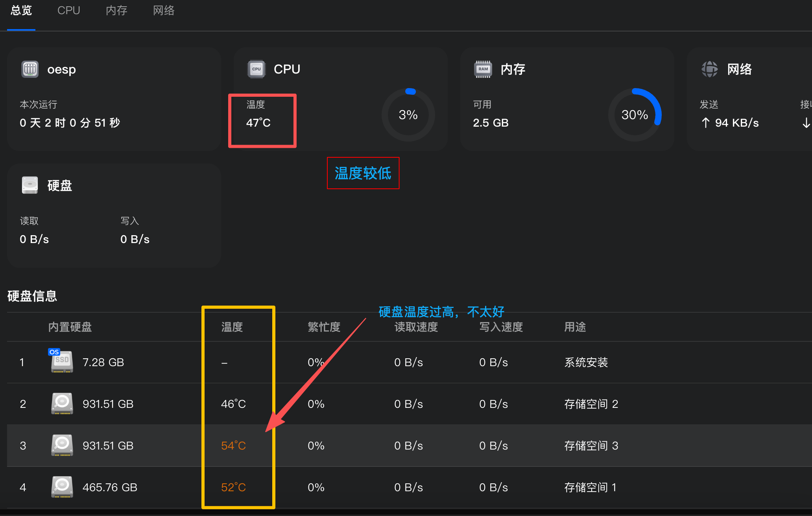Viewport: 812px width, 516px height.
Task: Switch to the 内存 tab
Action: click(116, 11)
